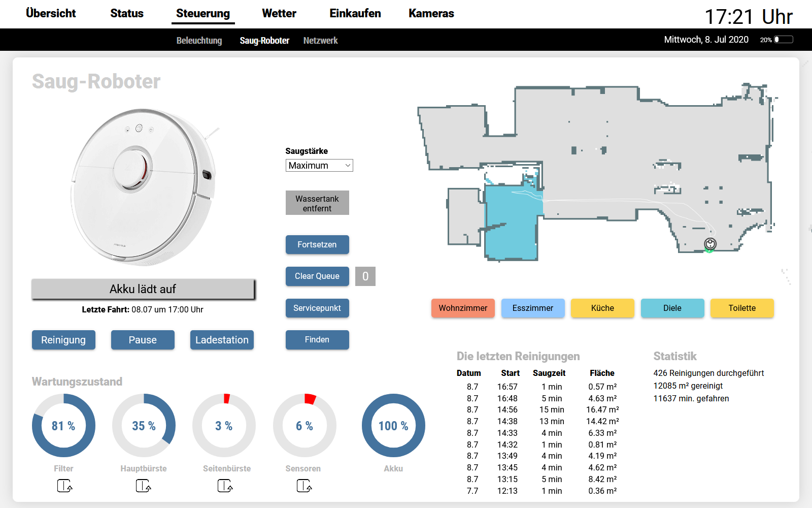Select the orange Wohnzimmer room
This screenshot has width=812, height=508.
pos(463,308)
